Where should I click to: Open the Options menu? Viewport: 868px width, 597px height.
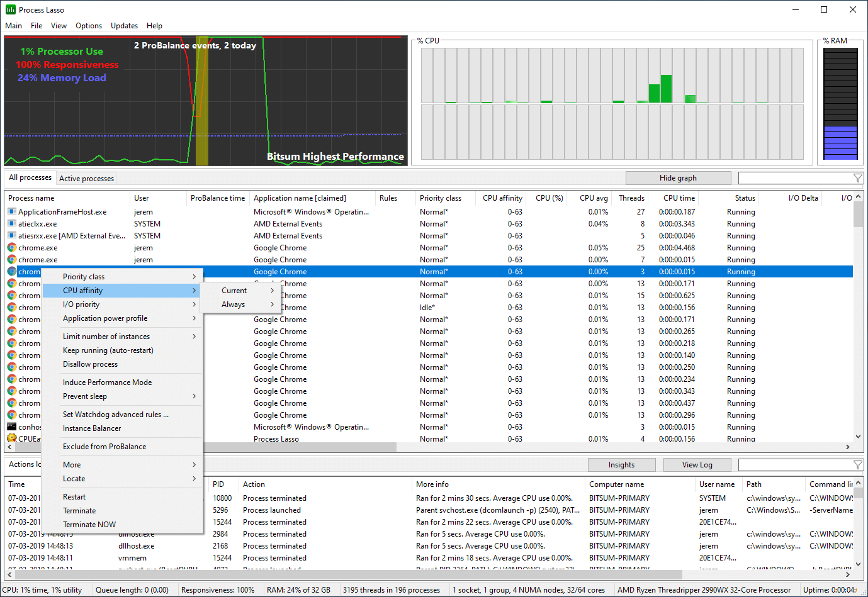pyautogui.click(x=88, y=26)
